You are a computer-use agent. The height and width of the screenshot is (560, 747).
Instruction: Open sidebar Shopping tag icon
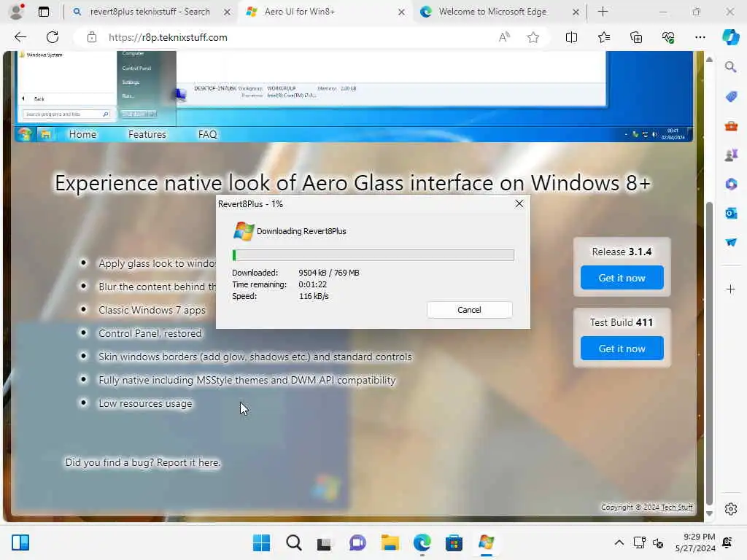point(731,97)
